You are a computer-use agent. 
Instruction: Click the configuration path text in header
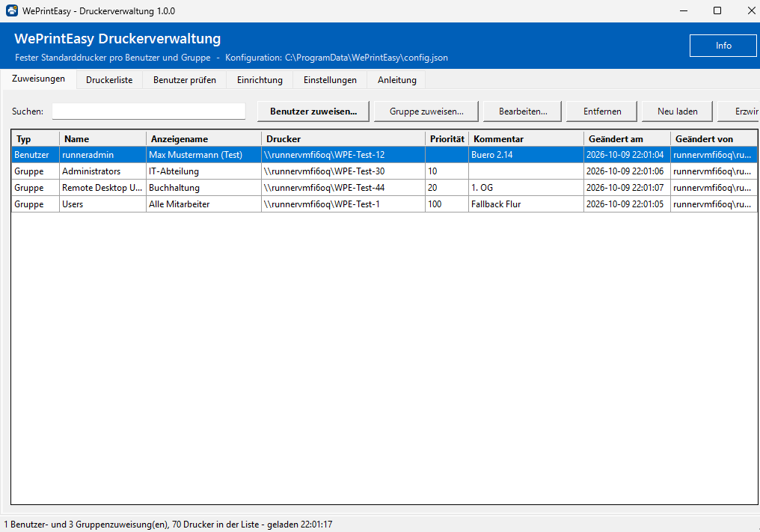pos(337,58)
